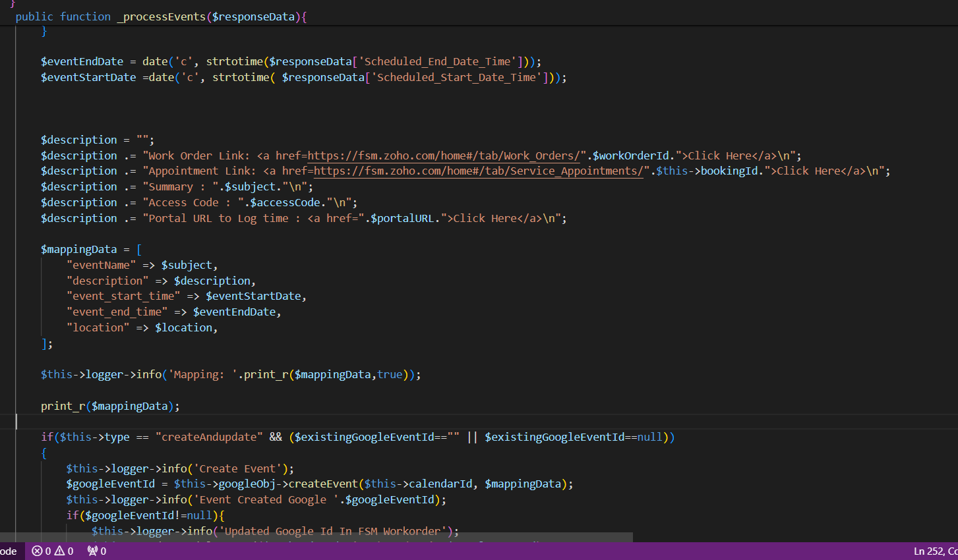Click $existingGoogleEventId==null comparison
The height and width of the screenshot is (560, 958).
click(574, 437)
